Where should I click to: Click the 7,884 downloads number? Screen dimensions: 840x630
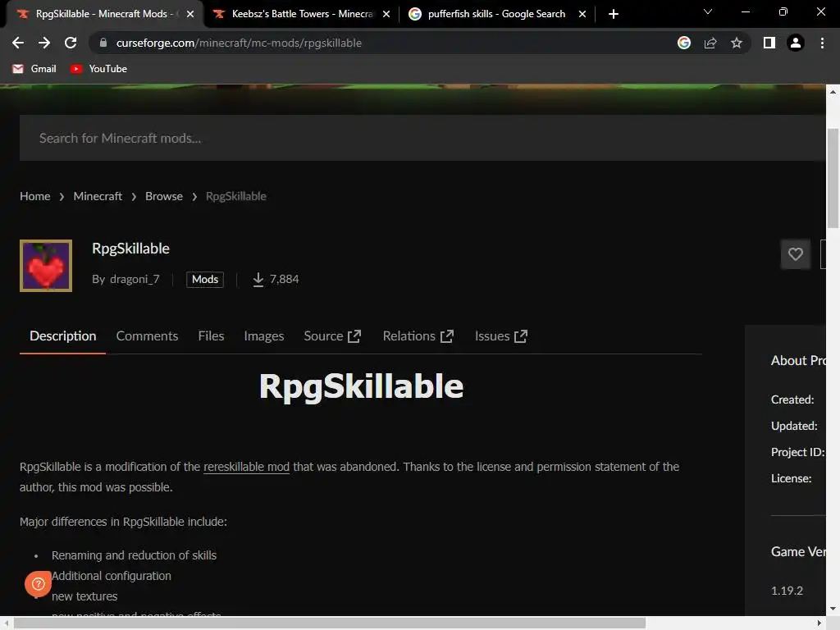point(284,279)
